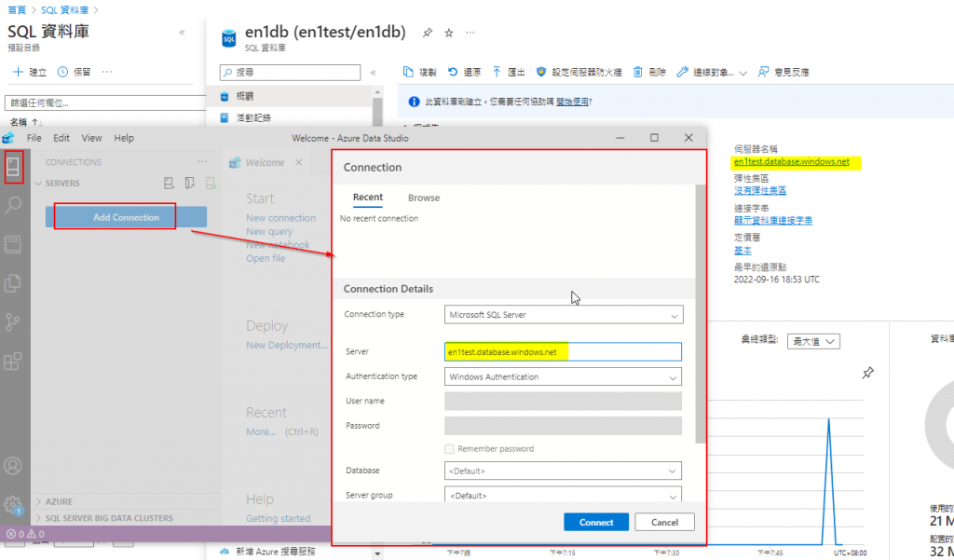This screenshot has width=954, height=560.
Task: Toggle Remember password checkbox
Action: (449, 448)
